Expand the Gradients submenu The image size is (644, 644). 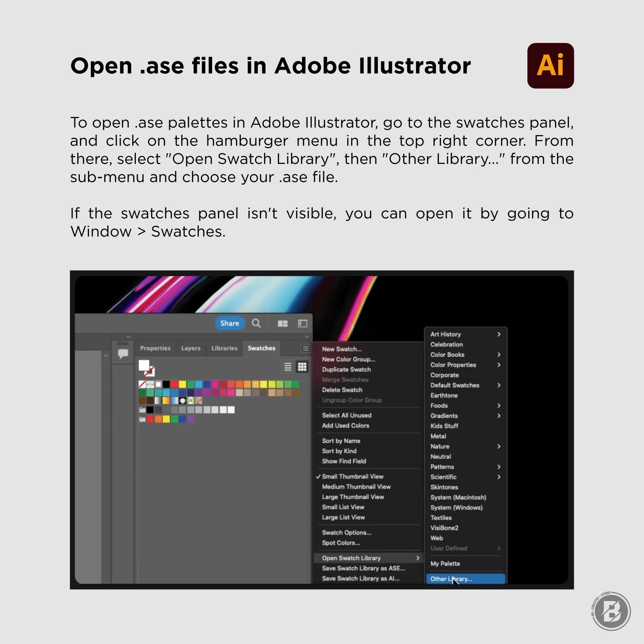[466, 416]
